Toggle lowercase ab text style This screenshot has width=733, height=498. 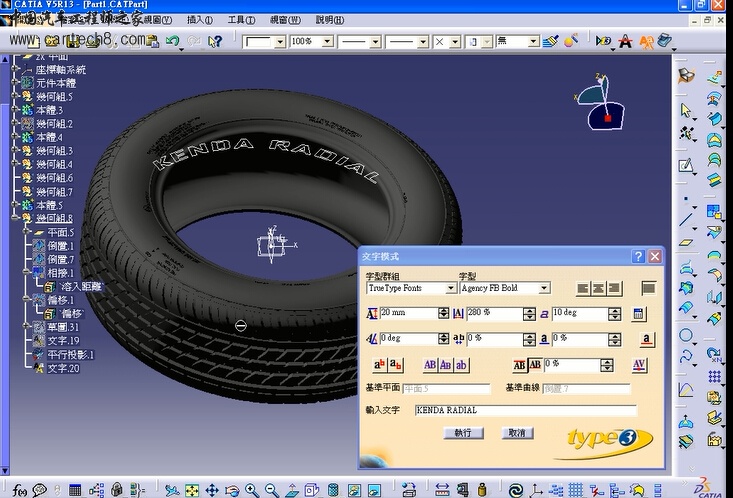click(x=461, y=365)
